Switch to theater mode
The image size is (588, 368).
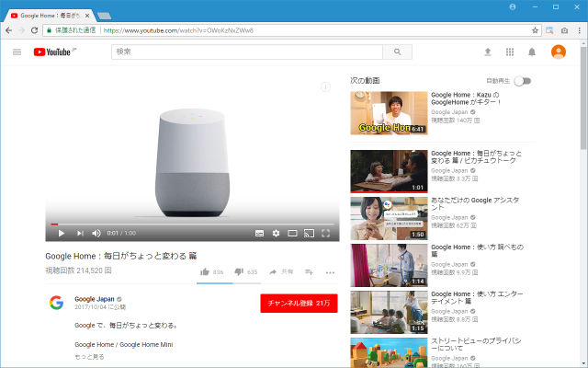click(292, 233)
